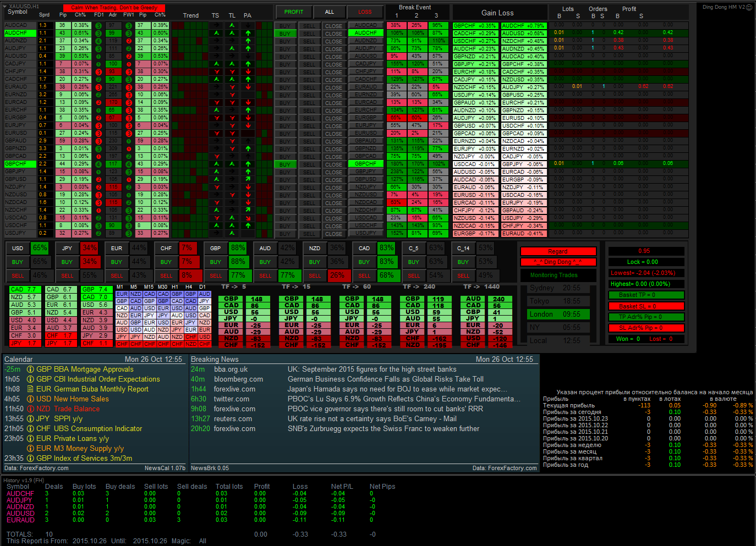This screenshot has width=756, height=546.
Task: Click info icon for NZD Trade Balance
Action: (30, 409)
